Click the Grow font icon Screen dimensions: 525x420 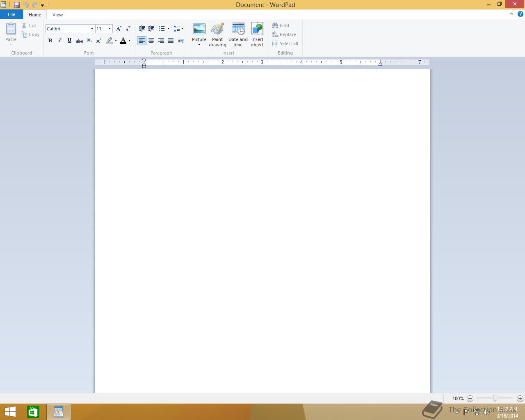point(119,29)
